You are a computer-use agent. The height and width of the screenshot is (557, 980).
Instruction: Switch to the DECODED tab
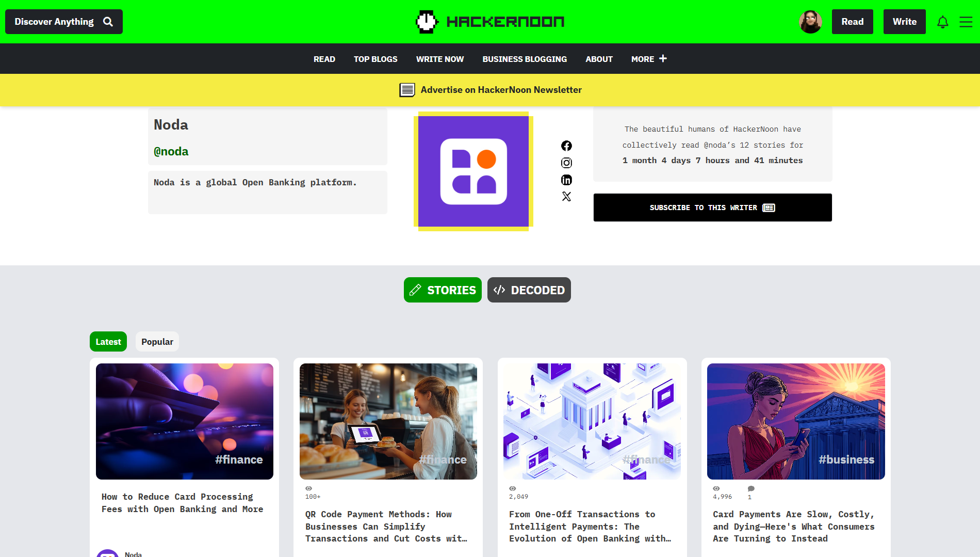529,290
